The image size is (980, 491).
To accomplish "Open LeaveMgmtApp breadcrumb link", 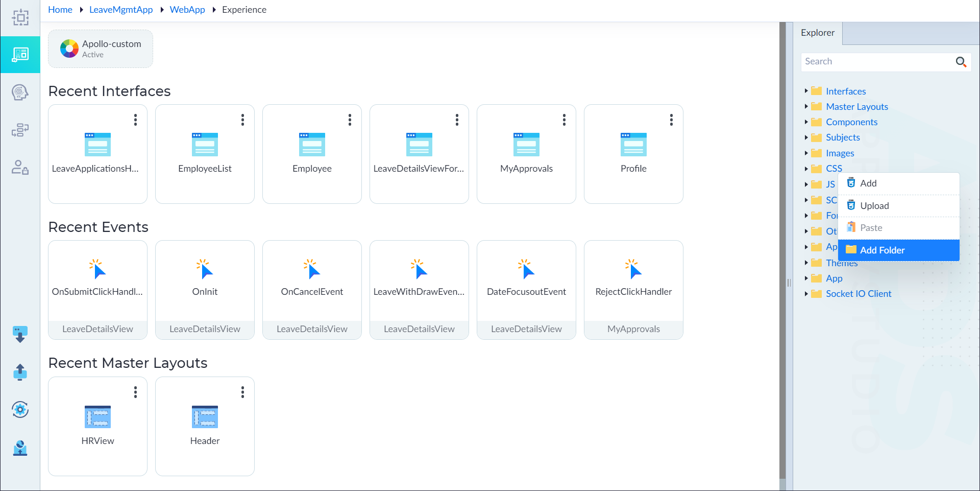I will [121, 10].
